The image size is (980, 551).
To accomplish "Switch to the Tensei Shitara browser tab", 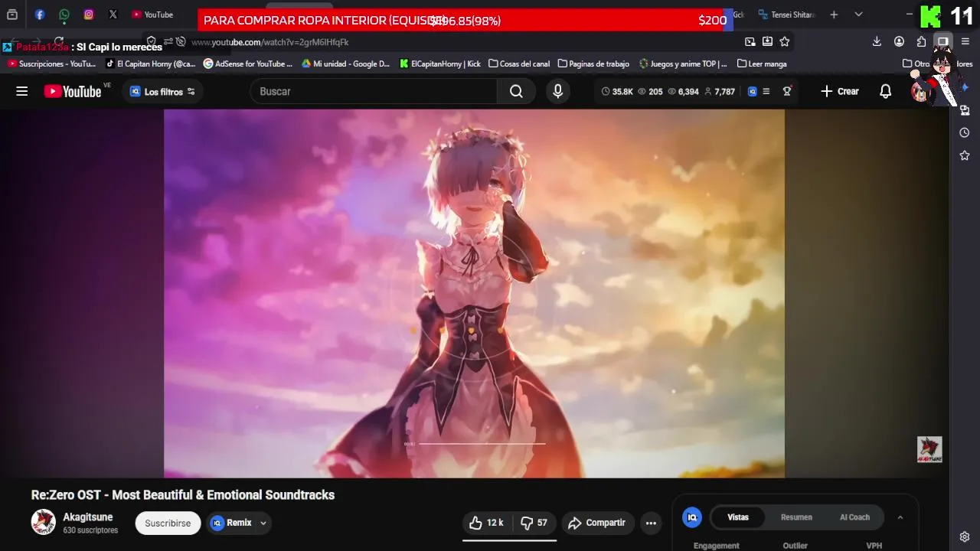I will click(786, 15).
